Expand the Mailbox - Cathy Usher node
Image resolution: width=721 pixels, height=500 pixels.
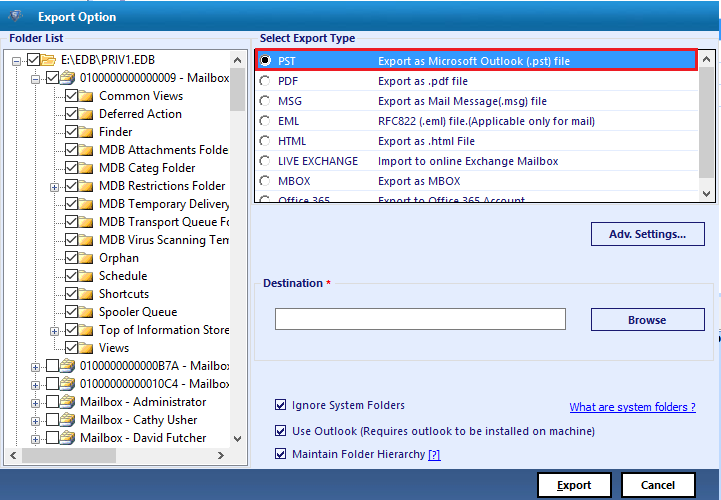[35, 421]
